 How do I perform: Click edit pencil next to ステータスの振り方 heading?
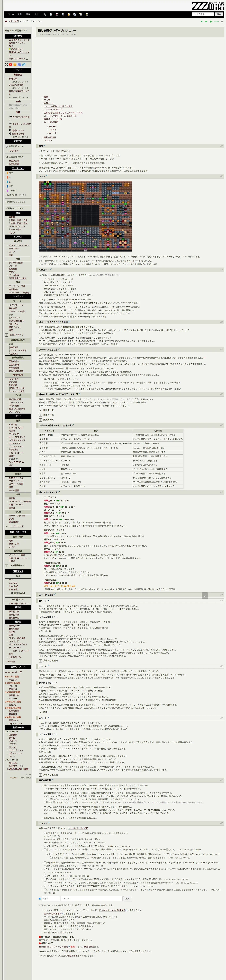pyautogui.click(x=59, y=349)
